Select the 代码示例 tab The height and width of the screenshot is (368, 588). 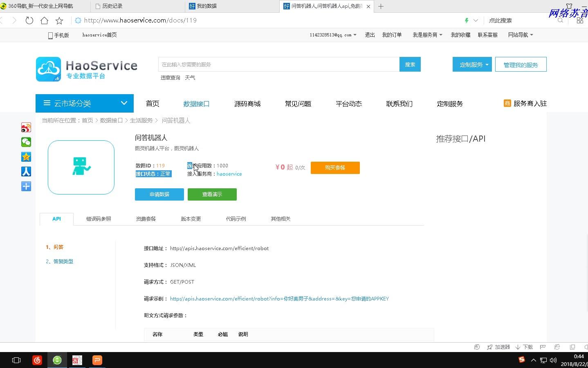pyautogui.click(x=236, y=219)
